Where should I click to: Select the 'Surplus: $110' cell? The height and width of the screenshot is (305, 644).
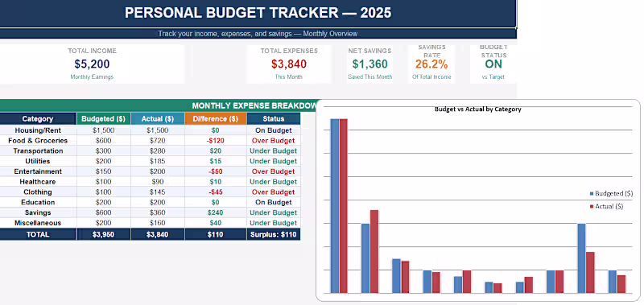tap(274, 234)
